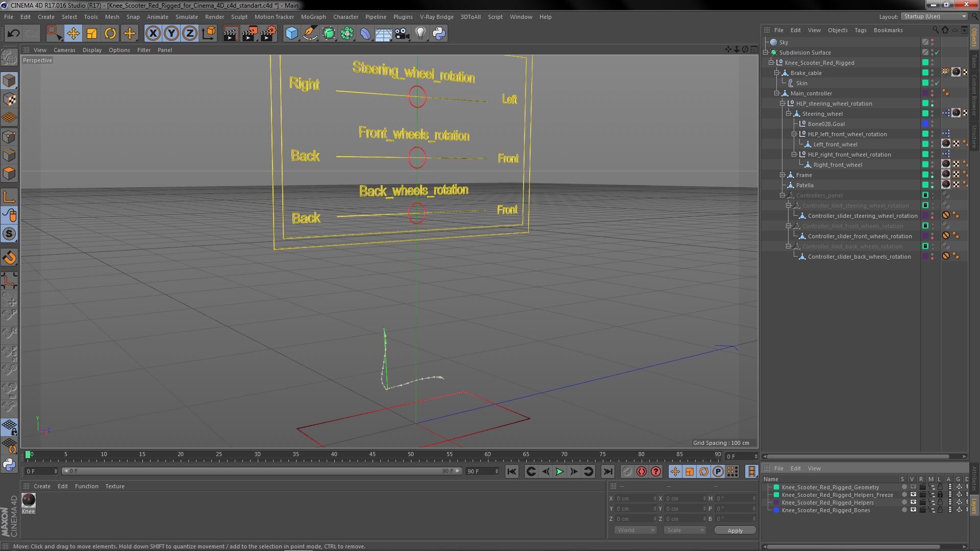
Task: Expand Frame tree node
Action: point(782,175)
